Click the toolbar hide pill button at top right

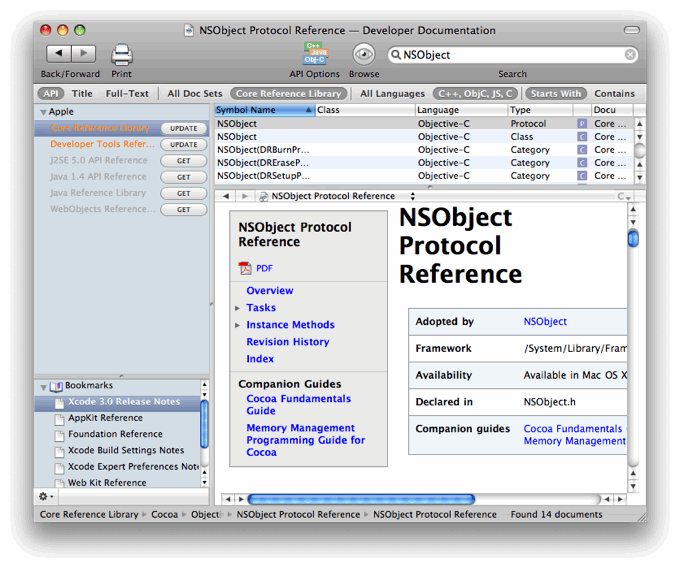click(631, 30)
